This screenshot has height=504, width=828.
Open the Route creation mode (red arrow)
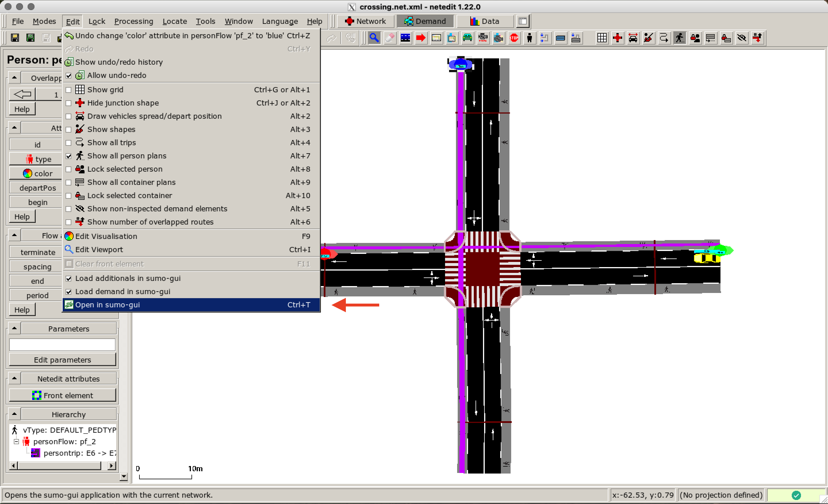pos(421,38)
